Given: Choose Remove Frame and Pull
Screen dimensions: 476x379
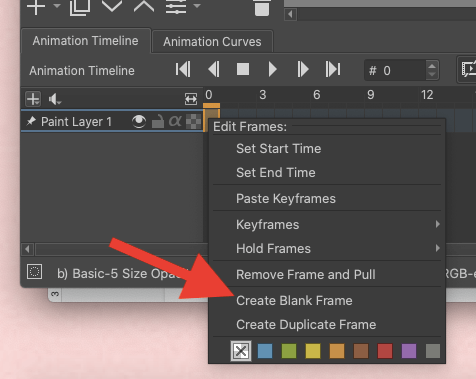Looking at the screenshot, I should 327,275.
